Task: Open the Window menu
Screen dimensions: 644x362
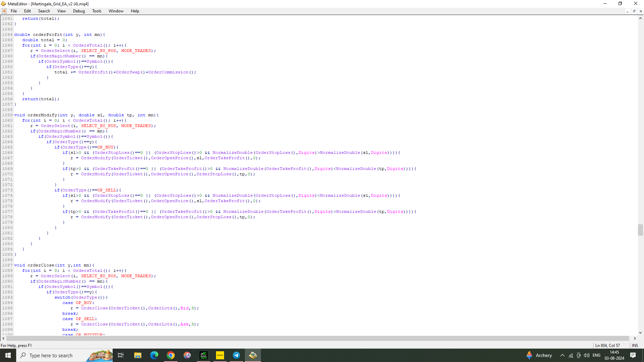Action: (x=116, y=11)
